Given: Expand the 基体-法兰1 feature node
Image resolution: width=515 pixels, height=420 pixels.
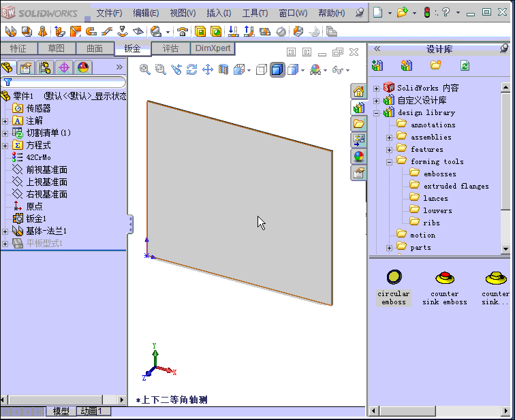Looking at the screenshot, I should point(5,231).
